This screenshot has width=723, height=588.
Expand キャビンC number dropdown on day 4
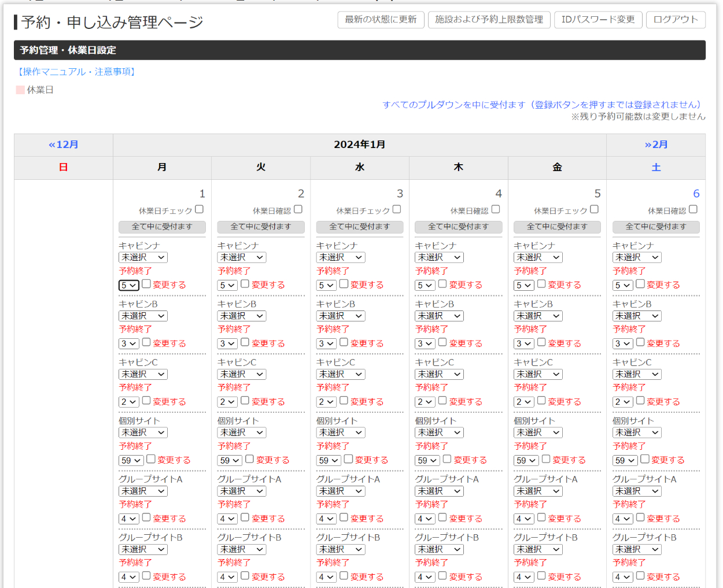coord(425,402)
